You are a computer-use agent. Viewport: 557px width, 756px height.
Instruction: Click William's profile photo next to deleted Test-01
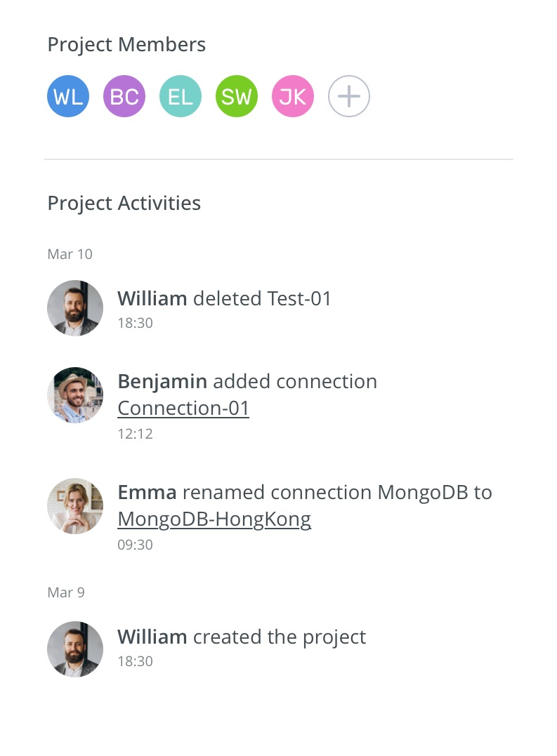pos(75,308)
